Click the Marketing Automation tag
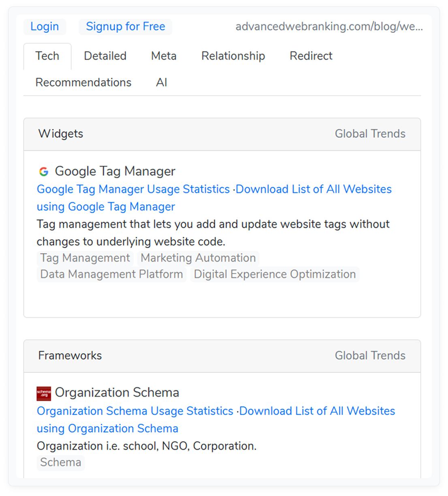This screenshot has width=448, height=496. tap(198, 258)
